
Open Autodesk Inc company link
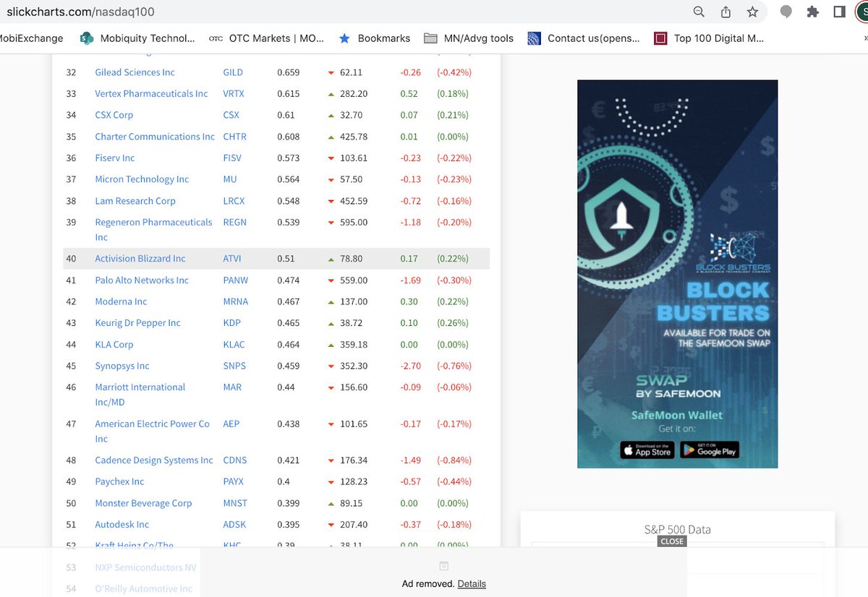click(122, 525)
